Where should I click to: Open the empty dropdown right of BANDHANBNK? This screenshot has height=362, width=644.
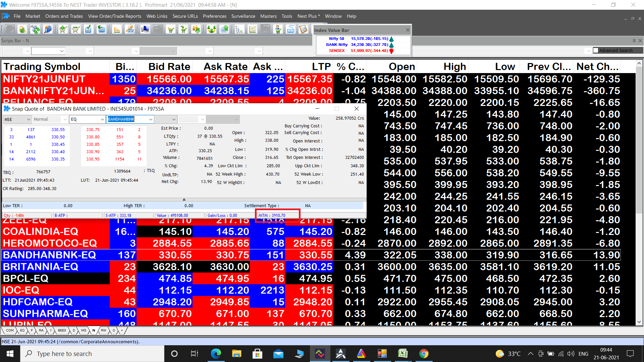pos(174,119)
